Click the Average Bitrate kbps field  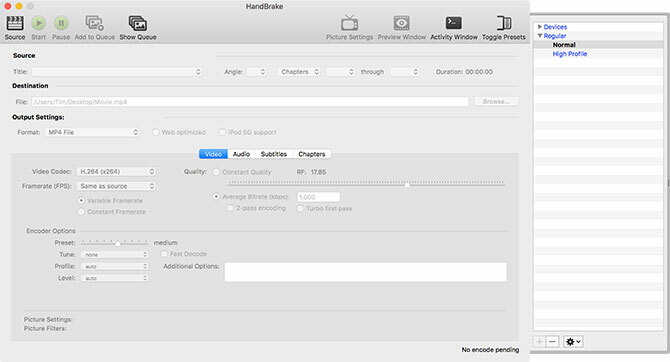(318, 197)
